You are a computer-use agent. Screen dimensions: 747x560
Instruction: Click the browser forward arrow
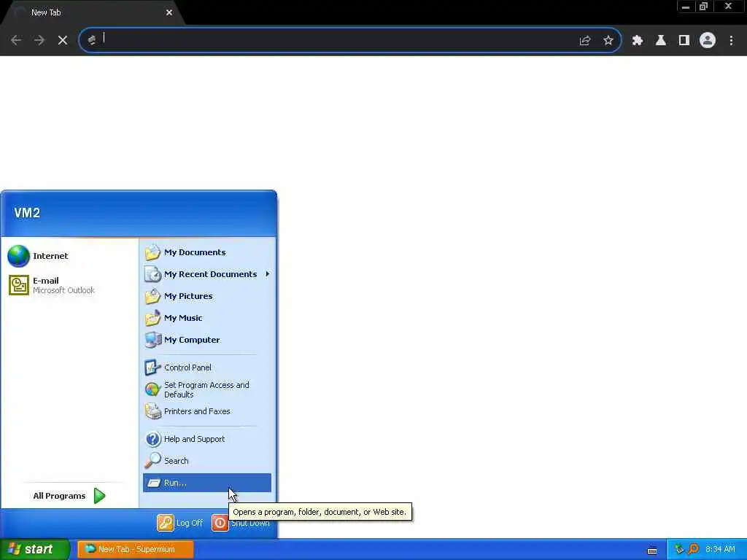pos(39,41)
